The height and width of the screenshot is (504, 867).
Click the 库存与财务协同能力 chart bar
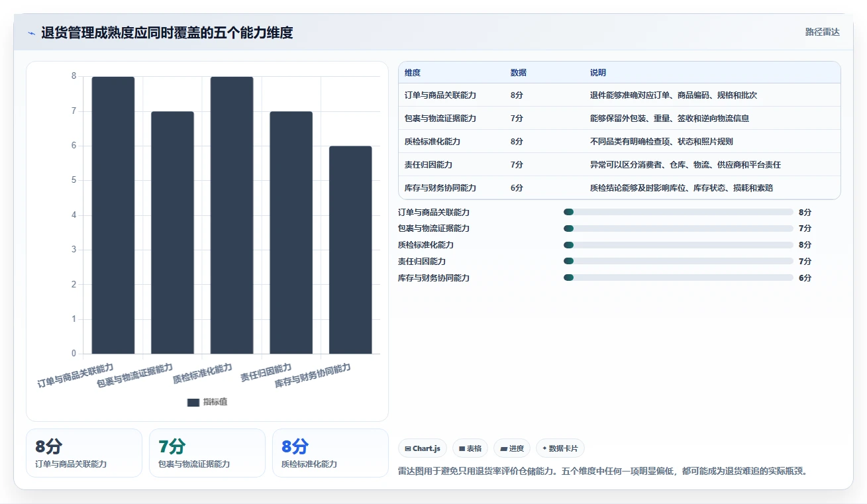click(x=350, y=250)
